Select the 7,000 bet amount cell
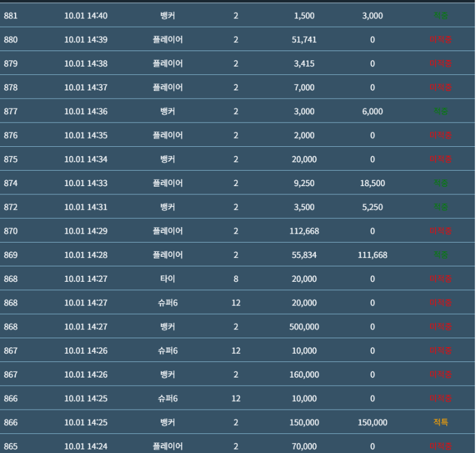This screenshot has height=453, width=476. tap(304, 87)
